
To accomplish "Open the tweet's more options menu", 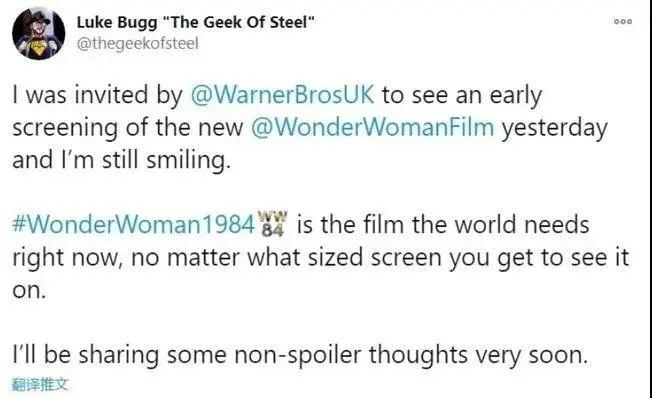I will pyautogui.click(x=623, y=22).
